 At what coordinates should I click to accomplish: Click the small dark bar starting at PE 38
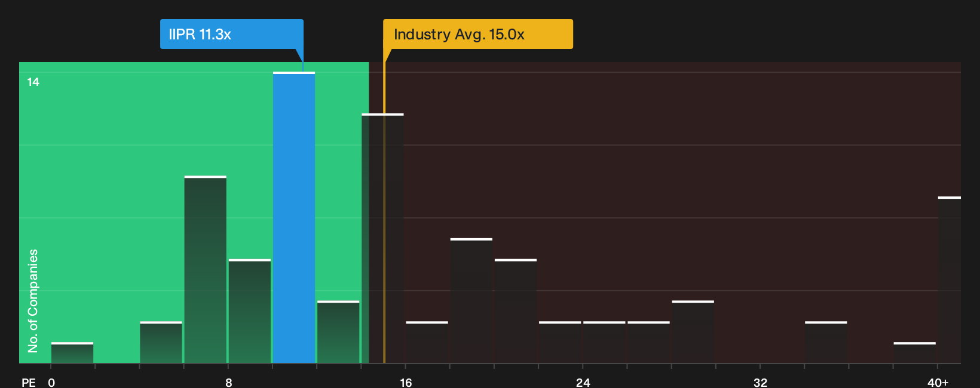[915, 353]
